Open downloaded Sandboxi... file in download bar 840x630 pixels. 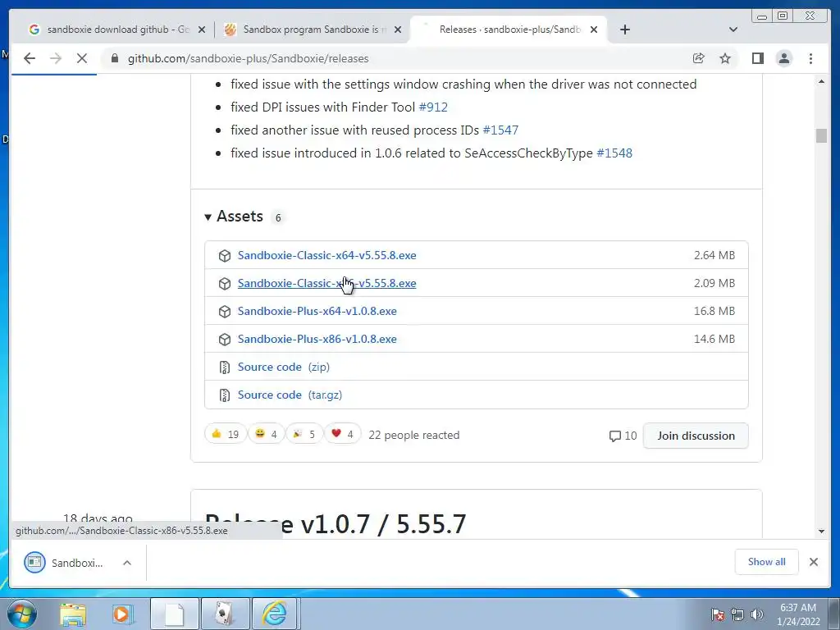tap(64, 563)
